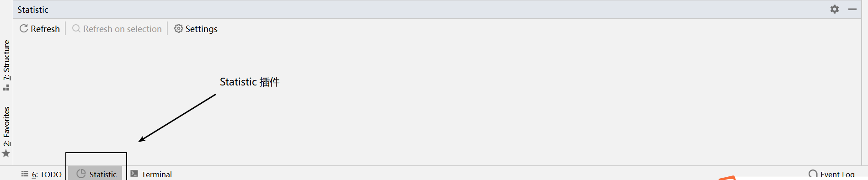This screenshot has height=180, width=868.
Task: Open the Terminal tab
Action: (157, 175)
